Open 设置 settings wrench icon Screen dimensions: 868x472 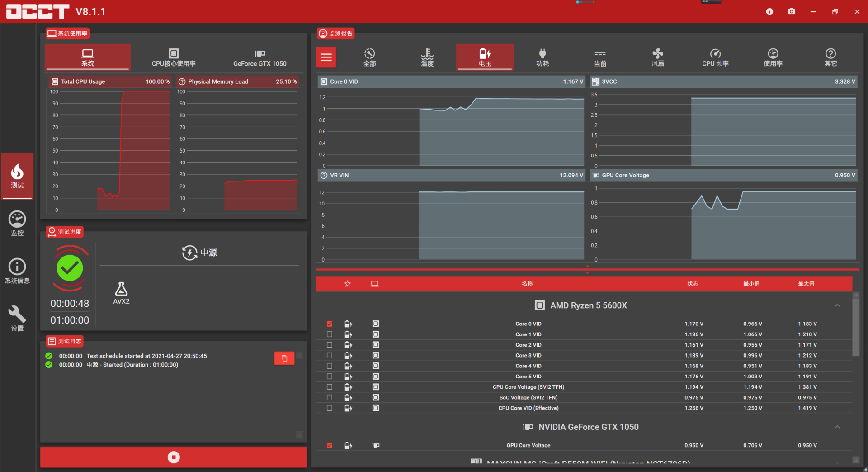pos(17,318)
